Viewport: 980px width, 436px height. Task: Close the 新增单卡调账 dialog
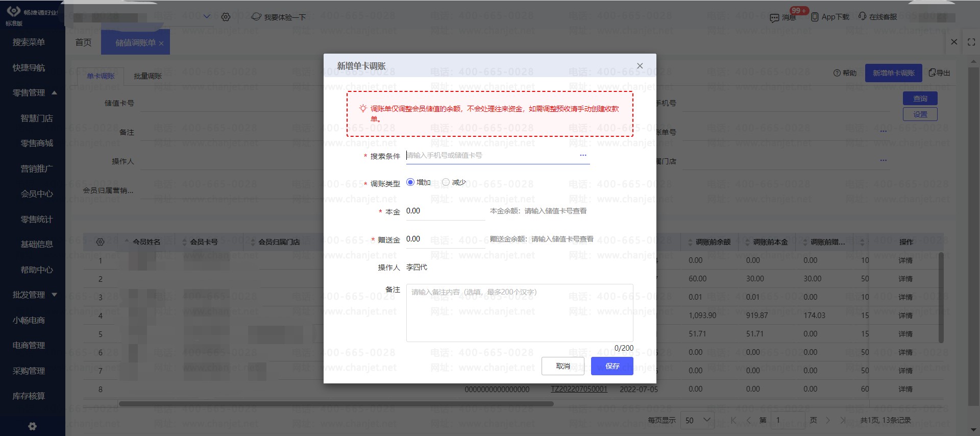[640, 66]
